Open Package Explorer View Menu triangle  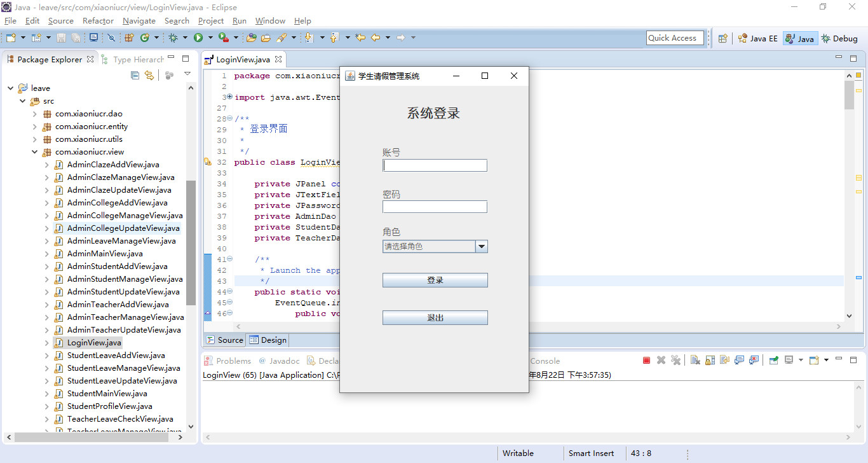tap(187, 74)
